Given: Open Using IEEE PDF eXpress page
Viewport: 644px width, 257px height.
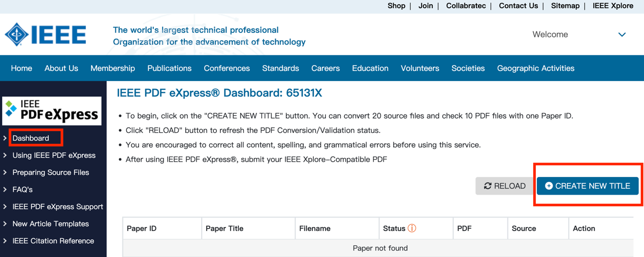Looking at the screenshot, I should pyautogui.click(x=54, y=155).
